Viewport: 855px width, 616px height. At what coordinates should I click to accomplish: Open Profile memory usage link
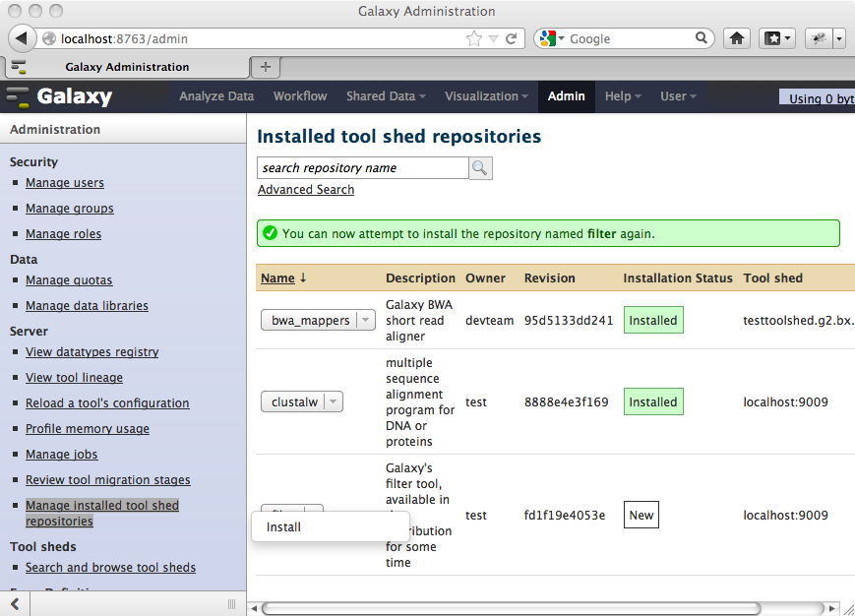click(x=88, y=429)
